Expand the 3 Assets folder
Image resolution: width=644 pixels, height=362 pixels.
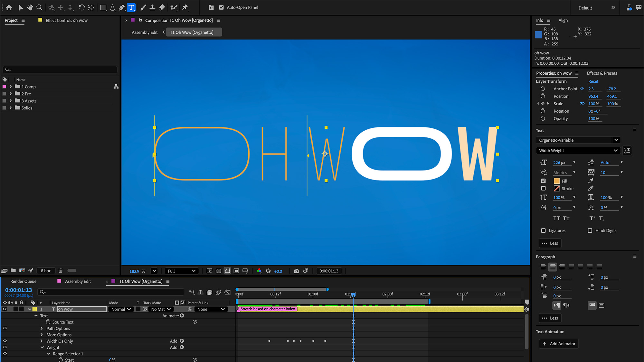point(11,101)
